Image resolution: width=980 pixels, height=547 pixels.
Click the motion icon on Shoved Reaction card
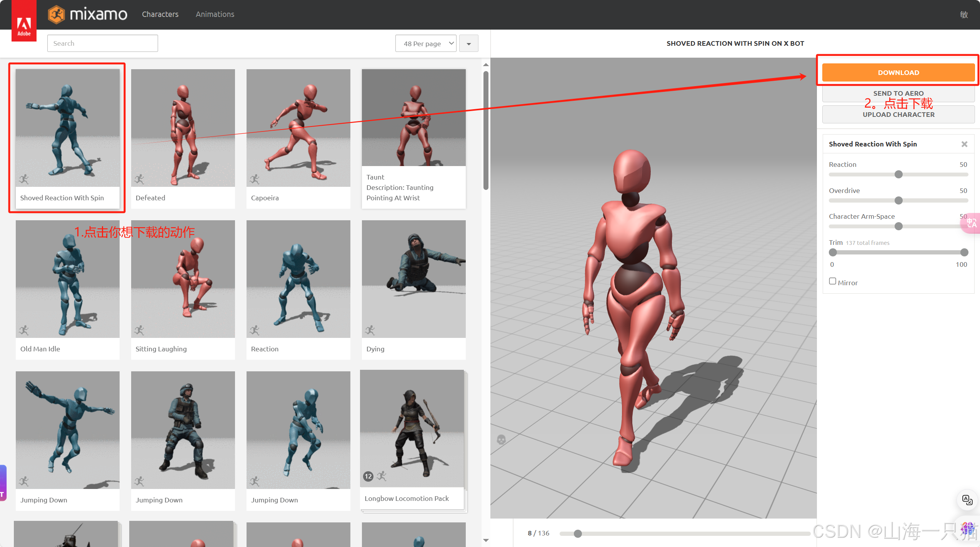tap(24, 179)
